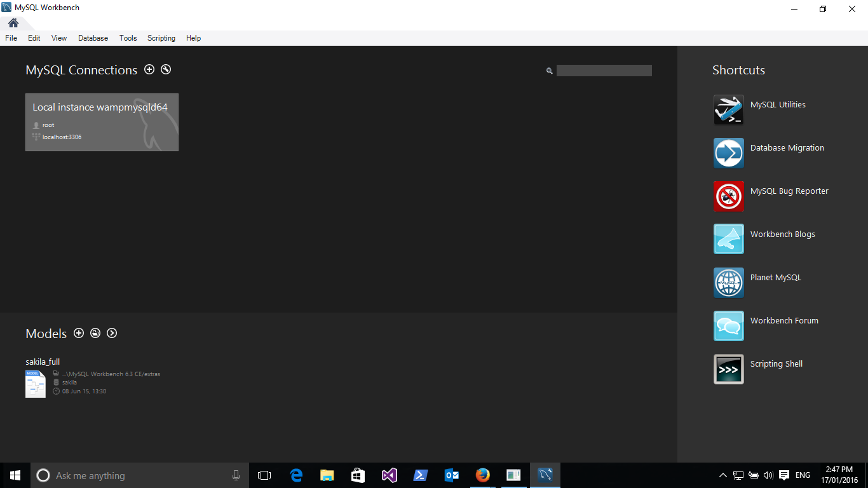Create a new model with plus icon

click(x=79, y=333)
